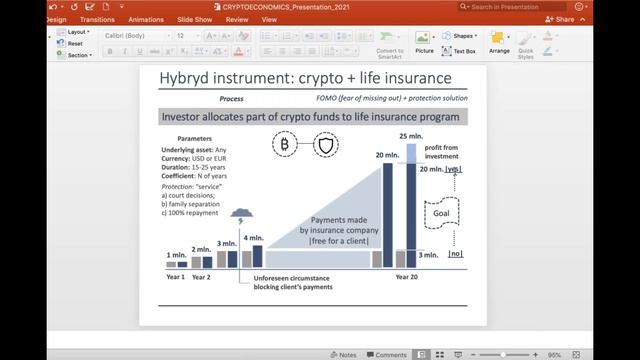
Task: Click the Search in Presentation field
Action: (x=512, y=7)
